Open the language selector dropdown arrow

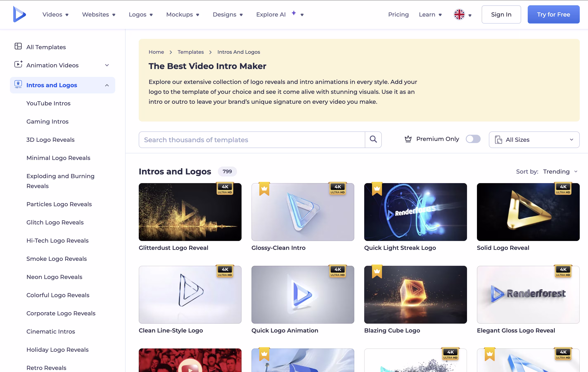point(470,15)
